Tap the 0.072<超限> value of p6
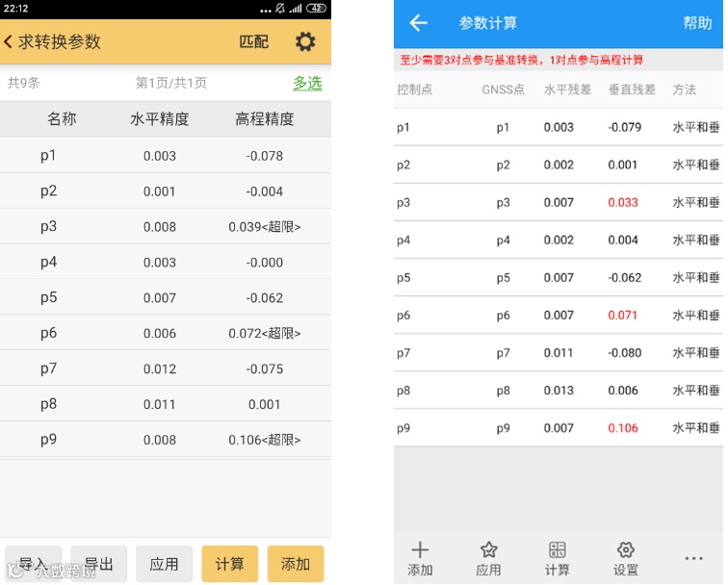This screenshot has width=728, height=585. click(264, 333)
